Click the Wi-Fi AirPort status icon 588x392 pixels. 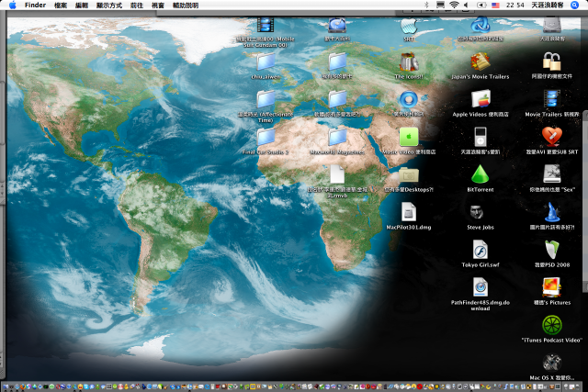pos(454,5)
